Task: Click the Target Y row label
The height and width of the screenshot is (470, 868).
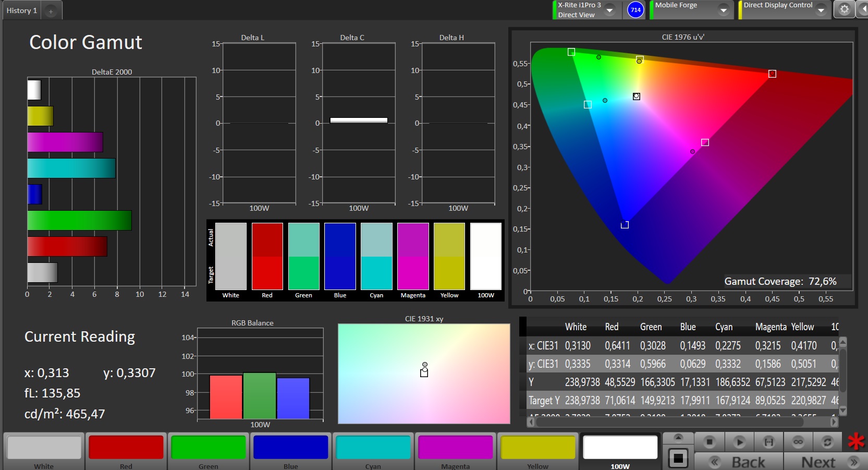Action: coord(544,401)
